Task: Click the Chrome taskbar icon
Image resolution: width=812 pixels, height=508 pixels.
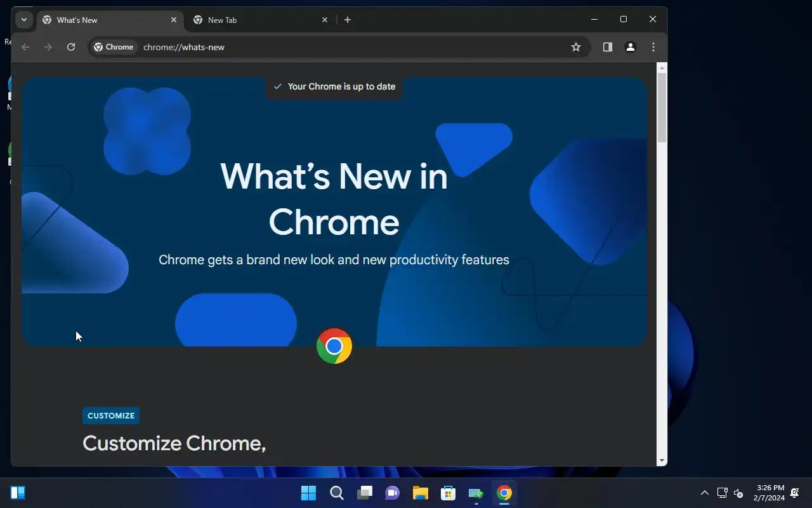Action: [x=504, y=493]
